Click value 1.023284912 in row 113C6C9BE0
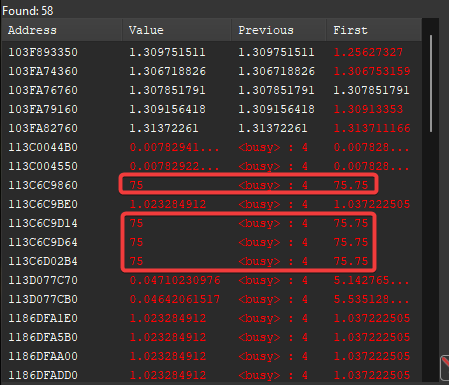Image resolution: width=449 pixels, height=385 pixels. pos(168,204)
